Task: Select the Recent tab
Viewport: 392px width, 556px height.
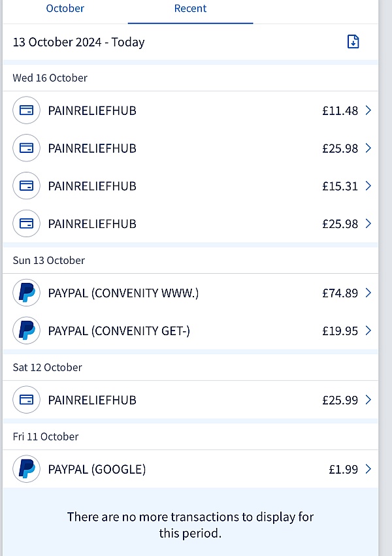Action: click(x=190, y=8)
